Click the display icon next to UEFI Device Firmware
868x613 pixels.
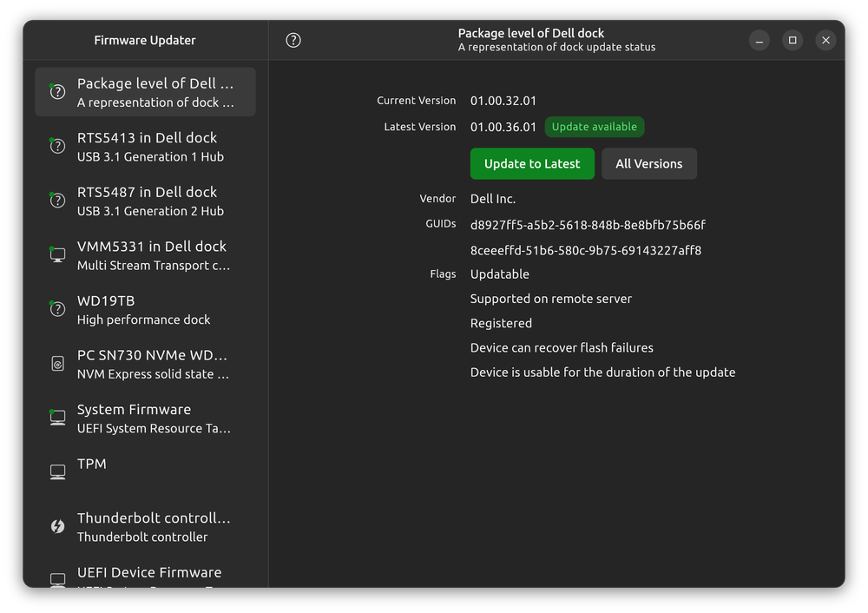(56, 580)
